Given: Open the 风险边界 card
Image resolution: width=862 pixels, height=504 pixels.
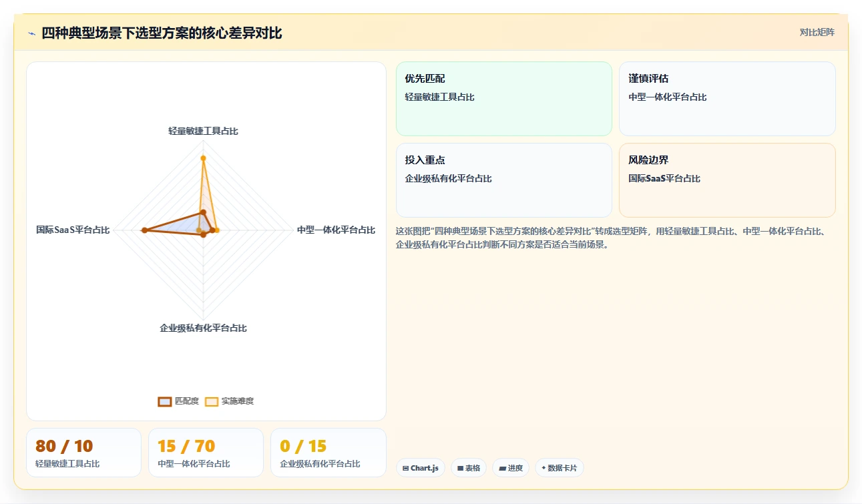Looking at the screenshot, I should (x=727, y=180).
